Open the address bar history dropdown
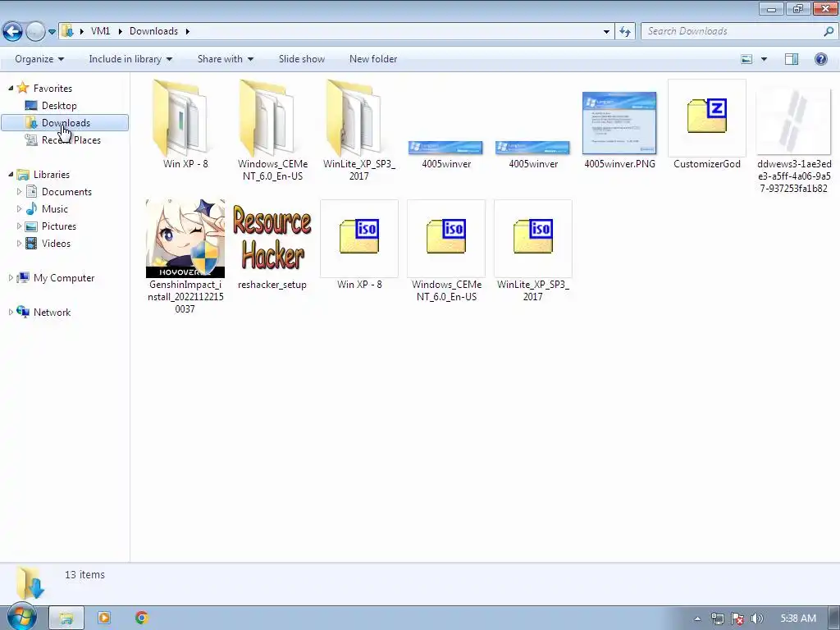 pyautogui.click(x=606, y=32)
